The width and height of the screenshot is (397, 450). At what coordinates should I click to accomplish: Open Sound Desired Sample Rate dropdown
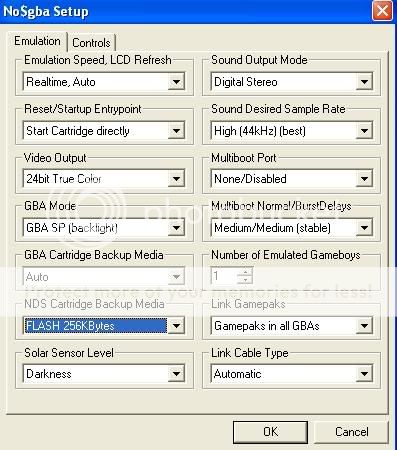tap(292, 130)
